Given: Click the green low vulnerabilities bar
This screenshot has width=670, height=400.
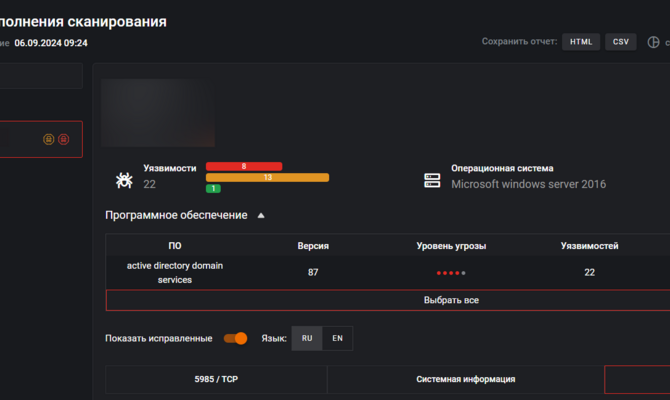Looking at the screenshot, I should [213, 188].
